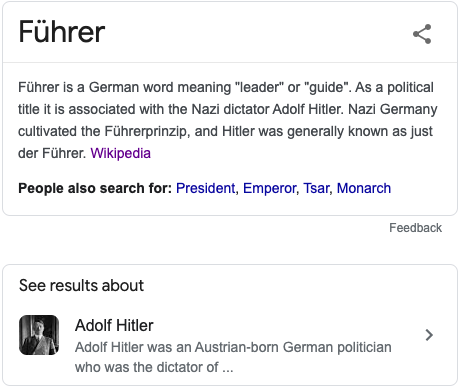The image size is (458, 389).
Task: Click the phrase Nazi Germany in description
Action: click(393, 109)
